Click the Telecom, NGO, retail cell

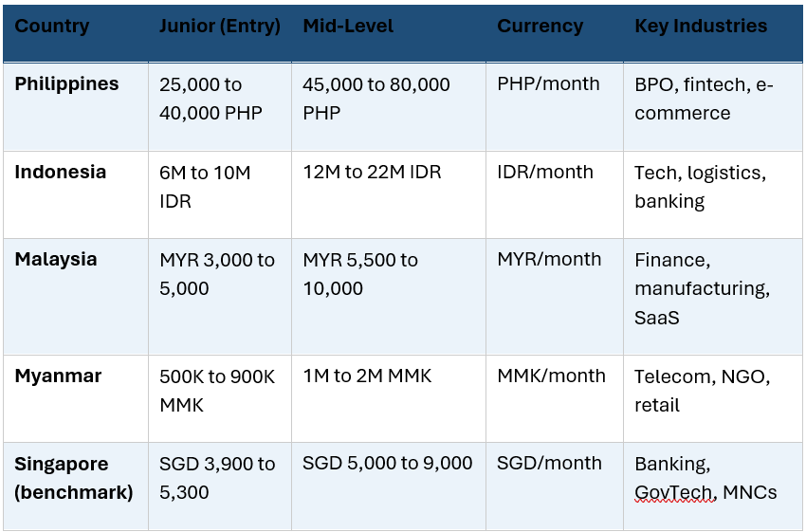point(713,398)
